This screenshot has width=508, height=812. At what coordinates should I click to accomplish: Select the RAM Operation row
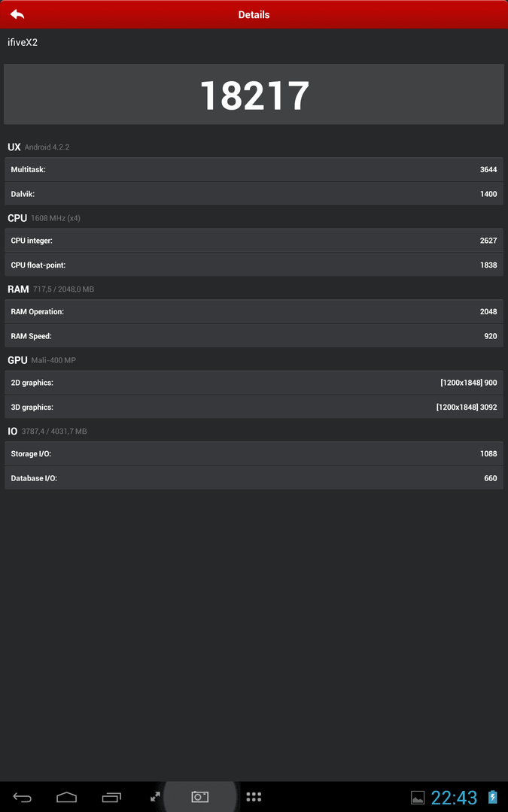click(x=254, y=311)
